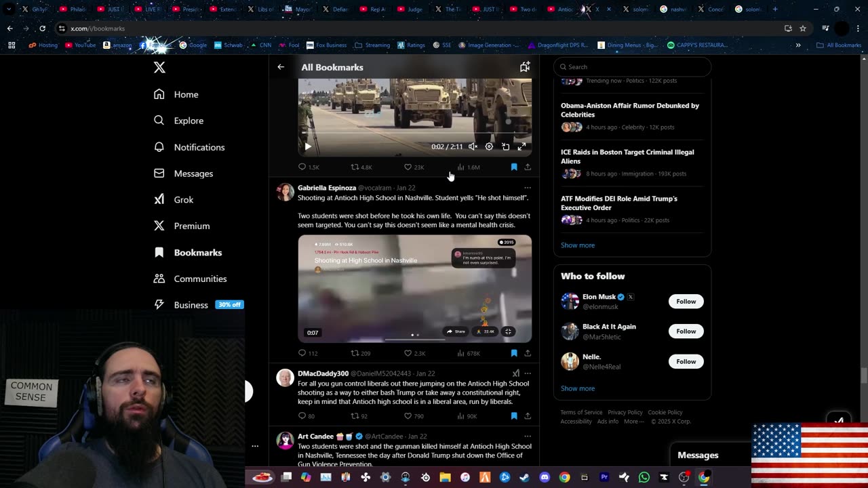The height and width of the screenshot is (488, 868).
Task: View the 678K views stat on Gabriella's post
Action: tap(468, 353)
